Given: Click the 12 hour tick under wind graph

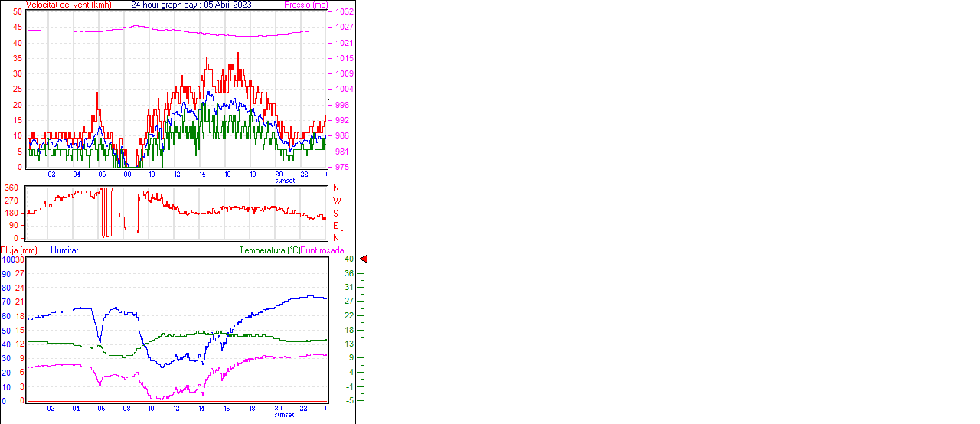Looking at the screenshot, I should click(177, 174).
